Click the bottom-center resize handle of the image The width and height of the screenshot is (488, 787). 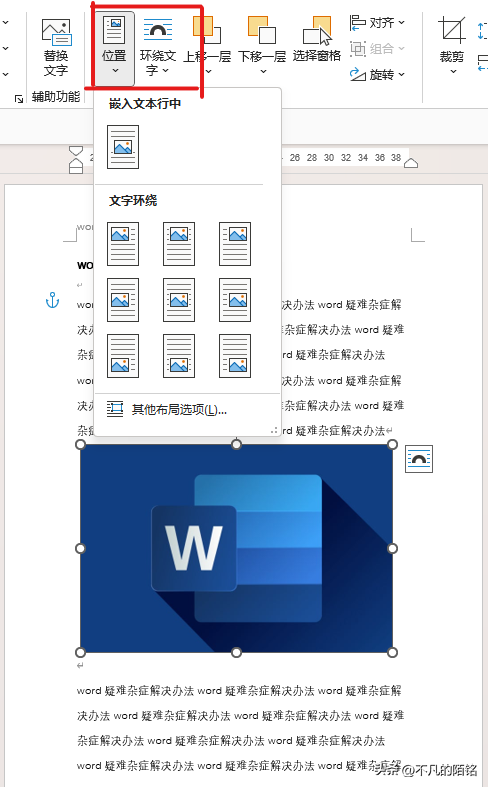[x=236, y=652]
